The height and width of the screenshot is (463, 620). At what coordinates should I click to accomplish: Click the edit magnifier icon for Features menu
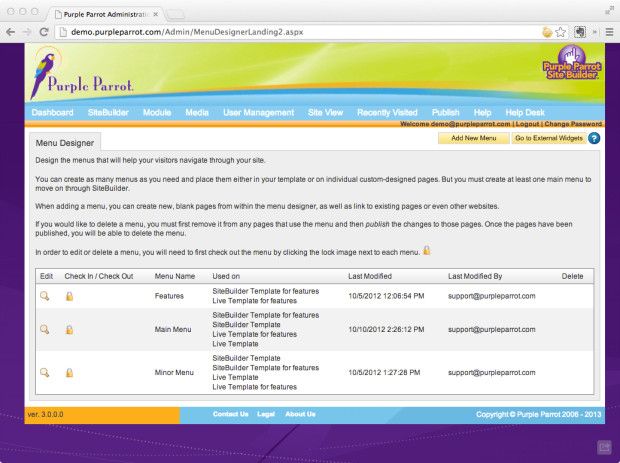click(x=44, y=296)
